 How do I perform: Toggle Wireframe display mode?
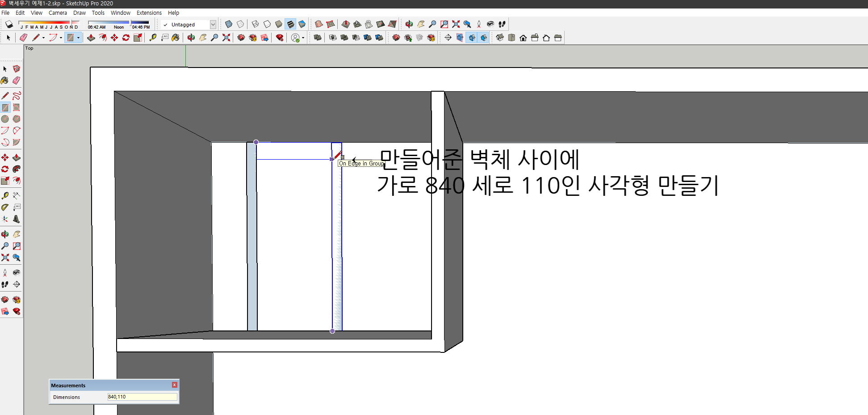[x=255, y=24]
